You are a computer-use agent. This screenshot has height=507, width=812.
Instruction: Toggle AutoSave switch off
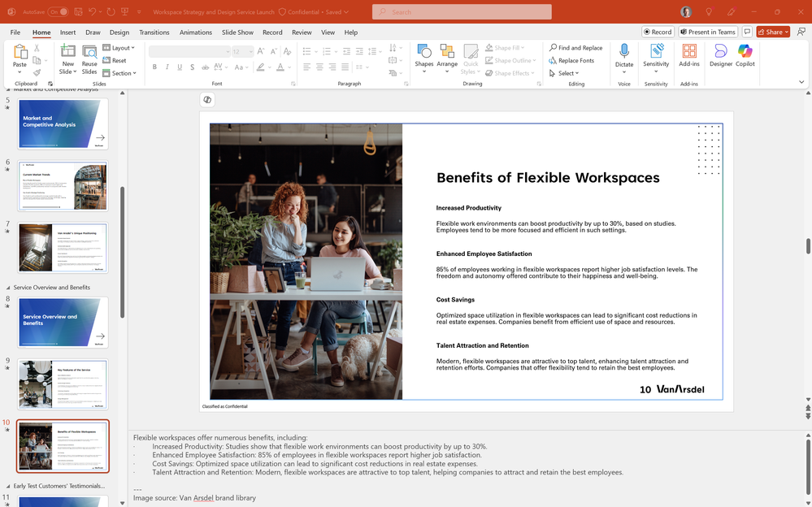point(58,11)
